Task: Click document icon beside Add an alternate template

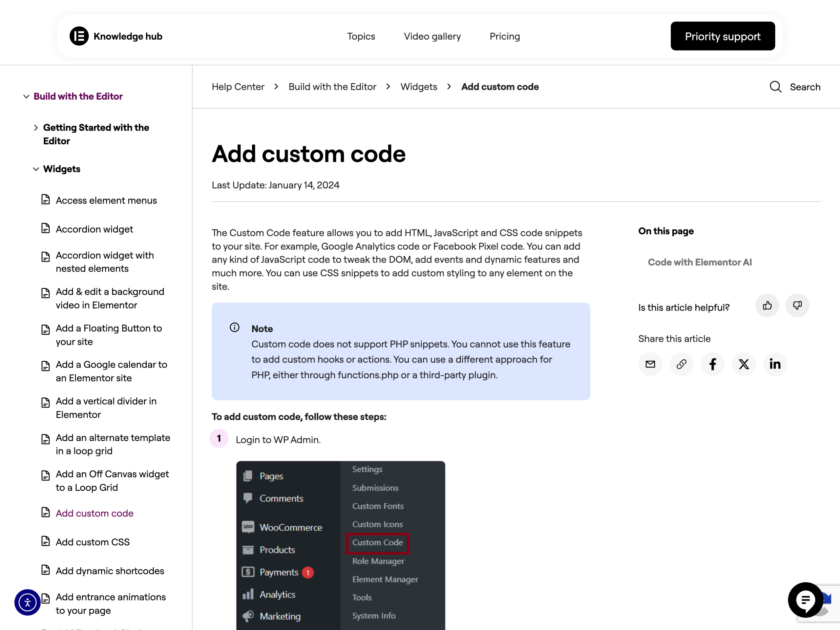Action: [46, 439]
